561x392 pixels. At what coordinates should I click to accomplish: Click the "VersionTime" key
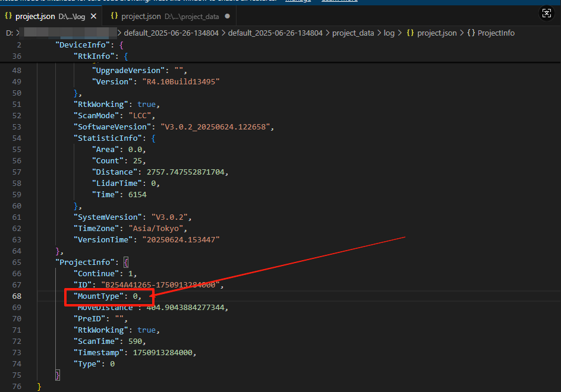coord(103,239)
